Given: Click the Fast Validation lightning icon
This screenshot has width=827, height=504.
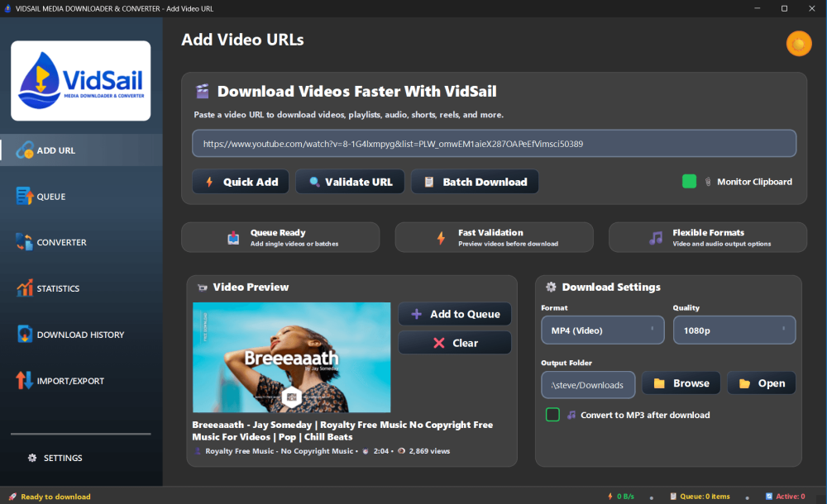Looking at the screenshot, I should tap(441, 238).
